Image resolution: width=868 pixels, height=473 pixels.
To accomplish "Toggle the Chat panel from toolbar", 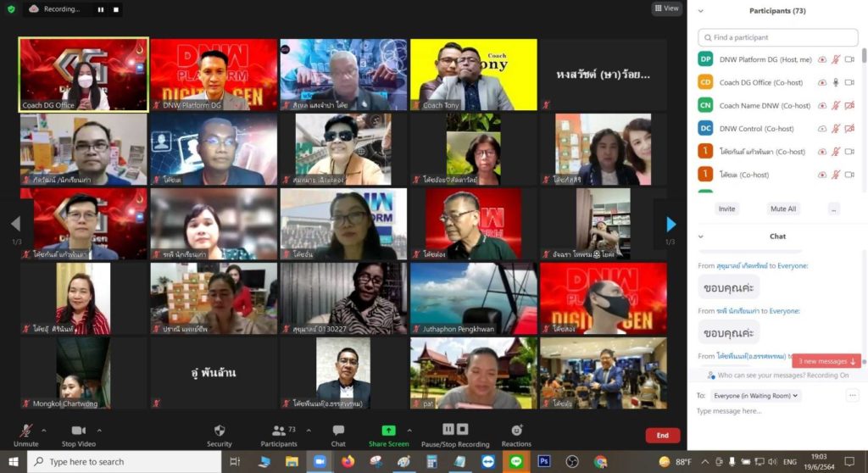I will click(338, 436).
